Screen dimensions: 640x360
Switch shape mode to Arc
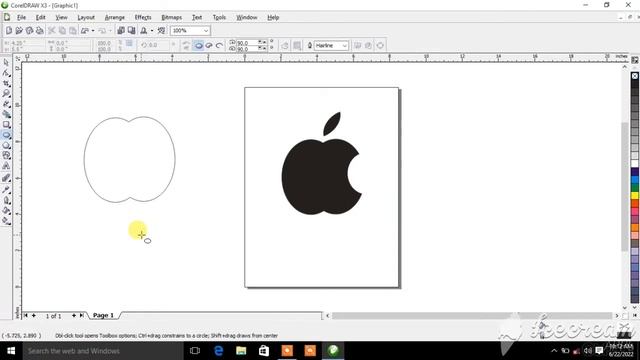pos(220,45)
